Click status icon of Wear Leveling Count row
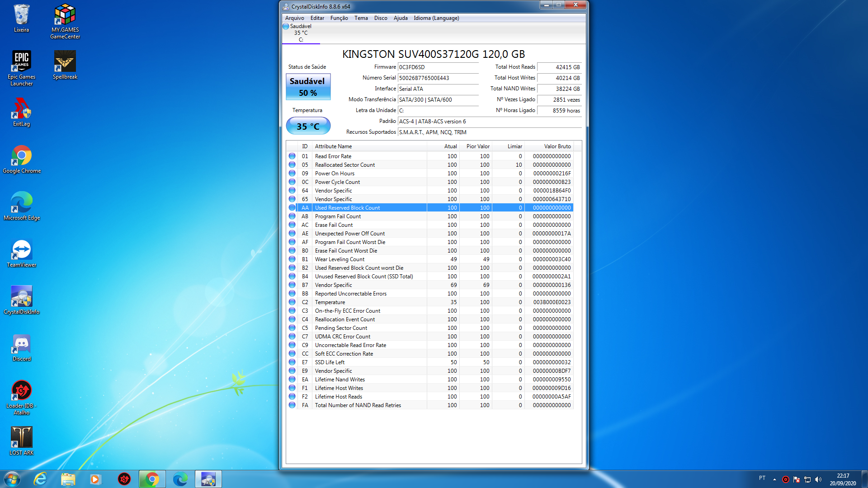This screenshot has height=488, width=868. point(292,259)
